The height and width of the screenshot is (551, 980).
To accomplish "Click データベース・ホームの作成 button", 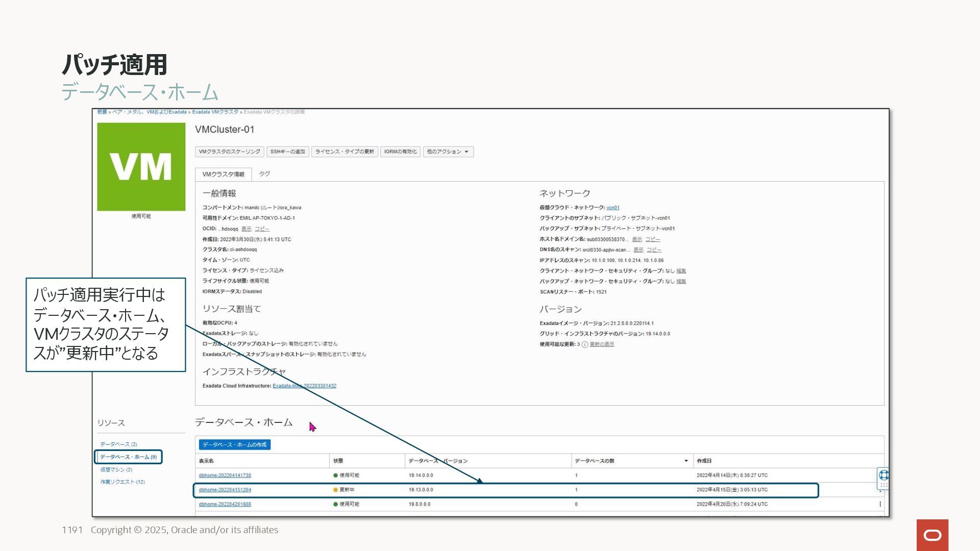I will [x=234, y=445].
